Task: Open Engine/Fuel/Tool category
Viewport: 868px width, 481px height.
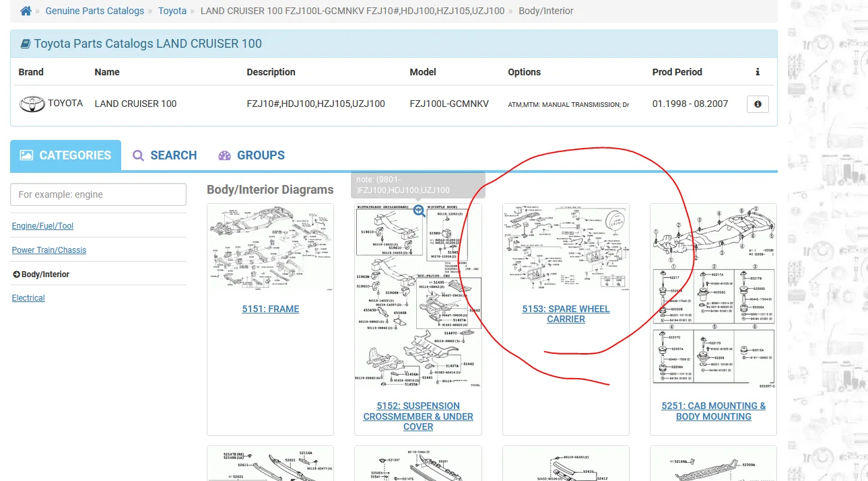Action: tap(42, 226)
